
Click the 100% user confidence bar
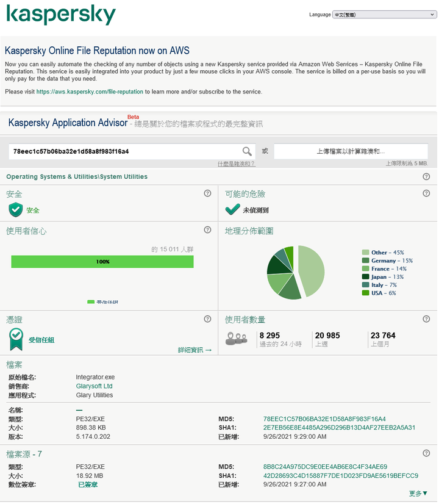[102, 262]
